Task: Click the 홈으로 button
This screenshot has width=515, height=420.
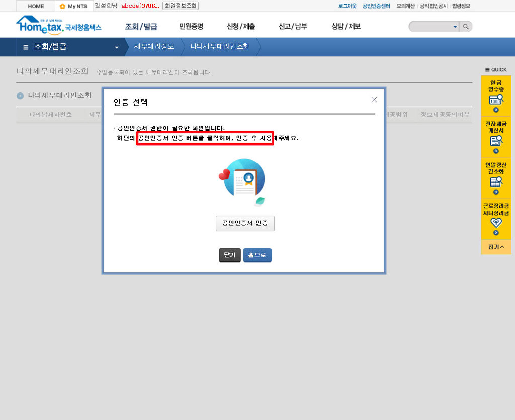Action: pyautogui.click(x=257, y=255)
